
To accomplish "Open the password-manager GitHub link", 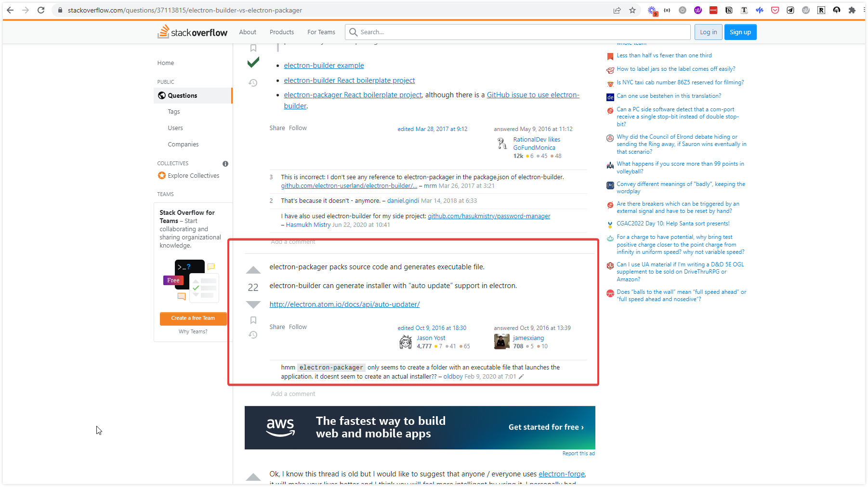I will 489,216.
